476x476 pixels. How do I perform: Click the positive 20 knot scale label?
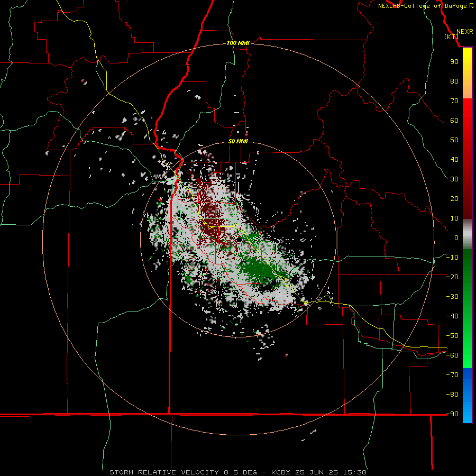pyautogui.click(x=454, y=198)
